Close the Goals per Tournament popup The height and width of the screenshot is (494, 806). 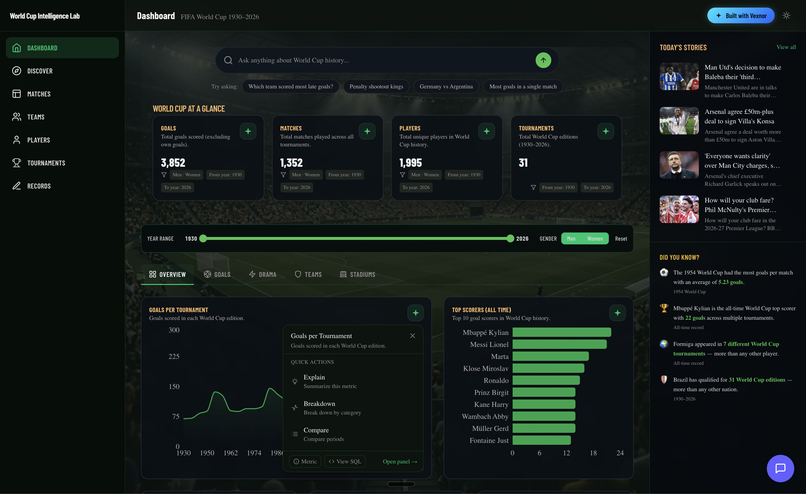coord(412,336)
